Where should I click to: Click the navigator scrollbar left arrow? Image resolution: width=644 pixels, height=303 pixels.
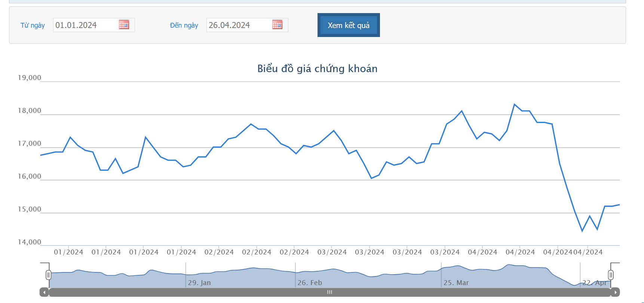point(44,292)
